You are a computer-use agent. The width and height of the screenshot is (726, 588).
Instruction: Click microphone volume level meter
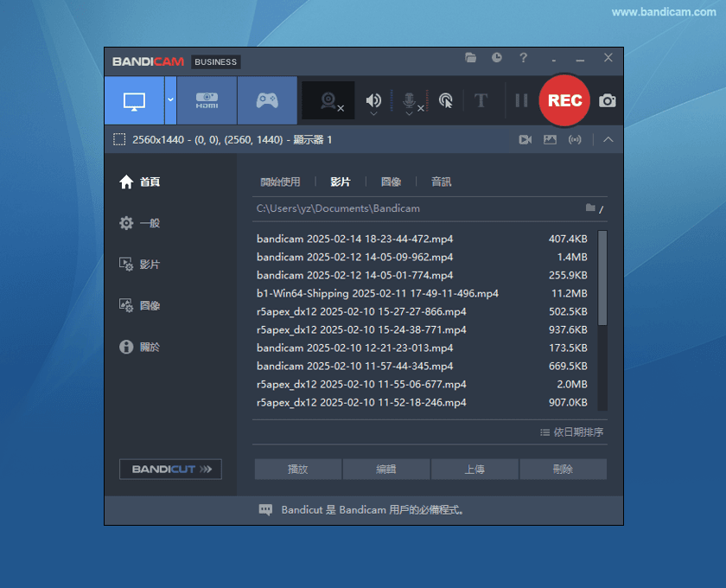[427, 100]
